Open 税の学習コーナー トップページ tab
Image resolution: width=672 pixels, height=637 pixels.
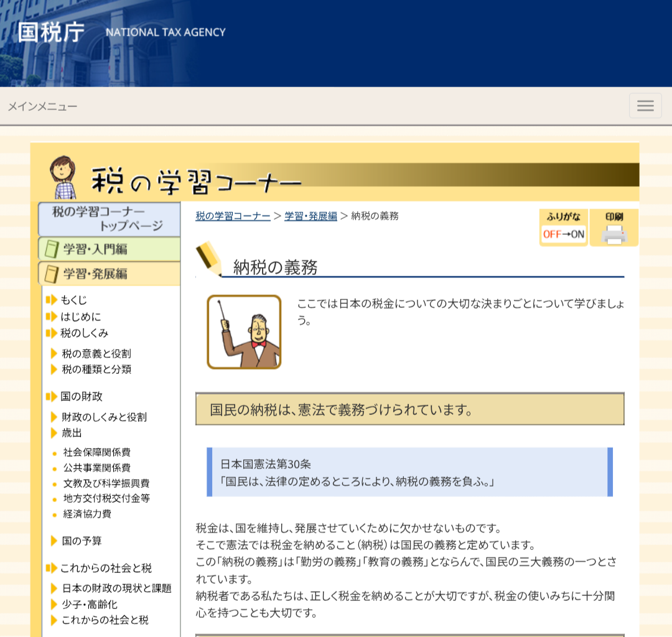[109, 219]
